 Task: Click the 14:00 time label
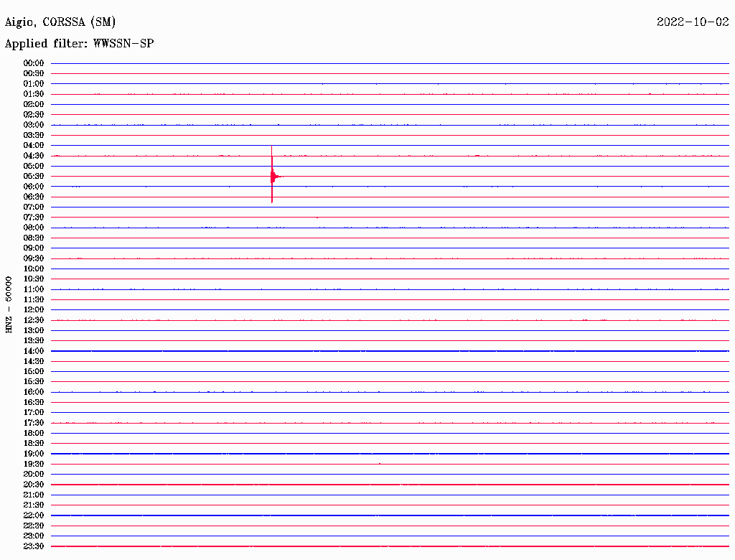pyautogui.click(x=34, y=351)
